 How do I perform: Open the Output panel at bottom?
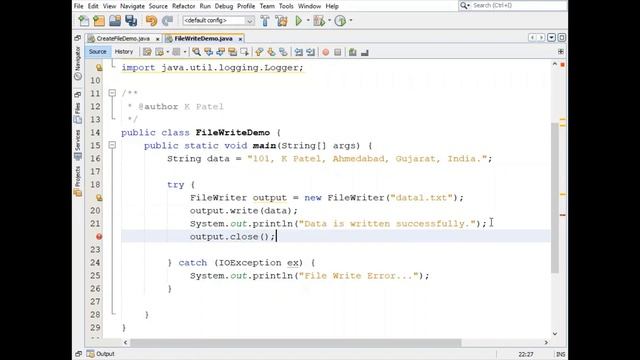tap(101, 354)
